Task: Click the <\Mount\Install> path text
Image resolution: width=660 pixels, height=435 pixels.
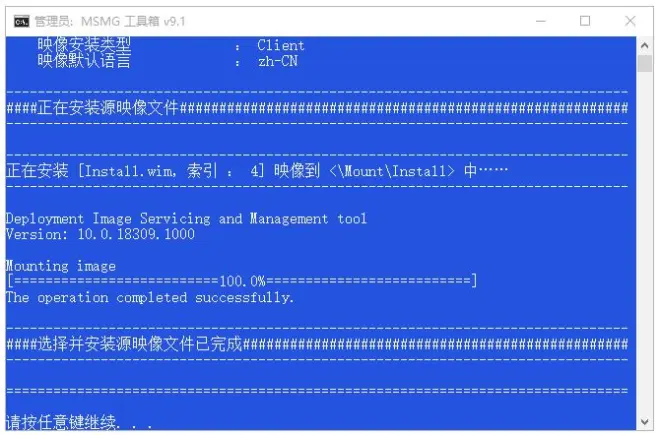Action: click(392, 171)
